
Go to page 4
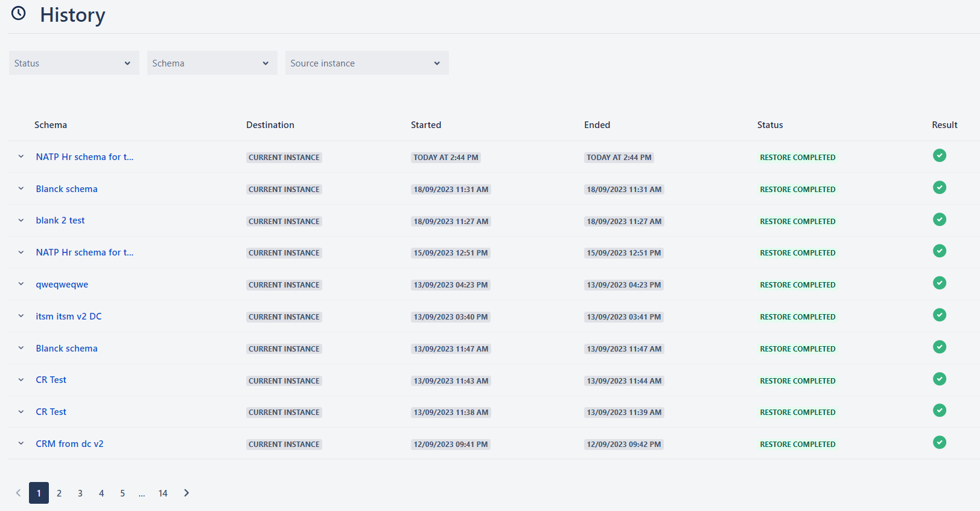click(x=101, y=493)
